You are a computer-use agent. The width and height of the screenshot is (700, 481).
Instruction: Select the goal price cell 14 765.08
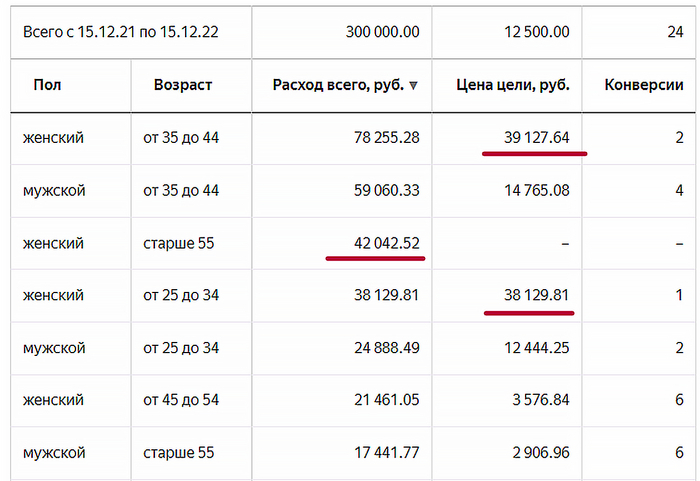pos(535,190)
